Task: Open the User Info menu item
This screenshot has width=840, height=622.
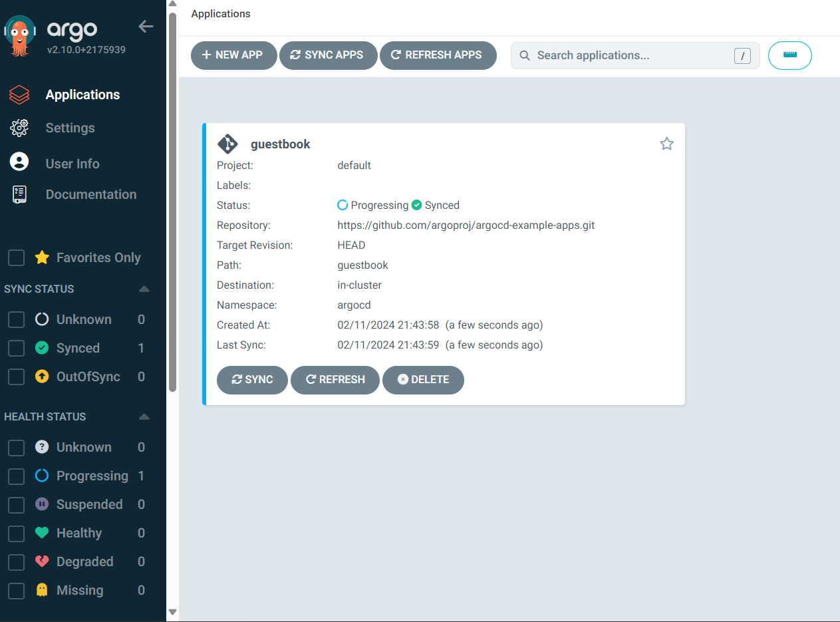Action: tap(72, 164)
